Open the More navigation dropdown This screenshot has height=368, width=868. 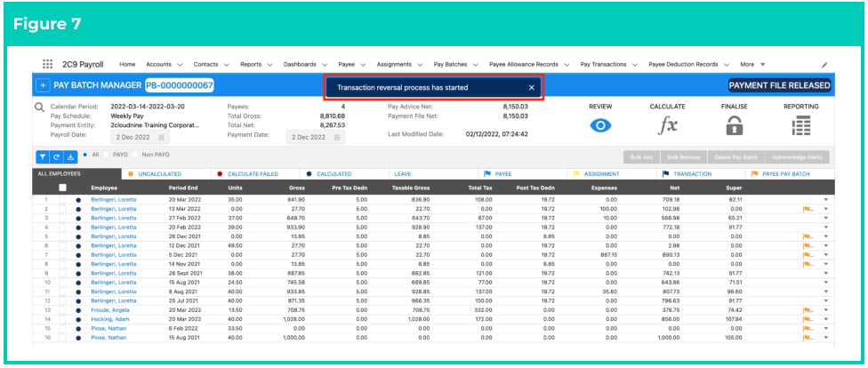[x=752, y=64]
